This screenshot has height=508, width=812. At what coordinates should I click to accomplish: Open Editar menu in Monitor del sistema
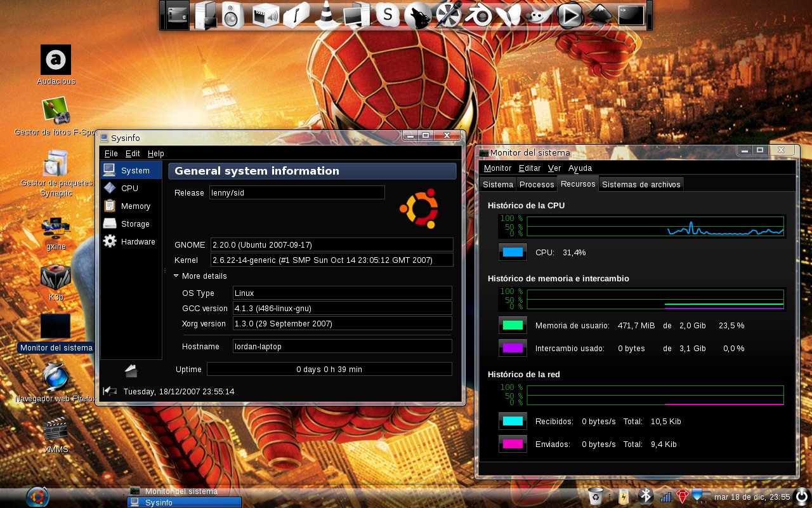click(x=530, y=168)
